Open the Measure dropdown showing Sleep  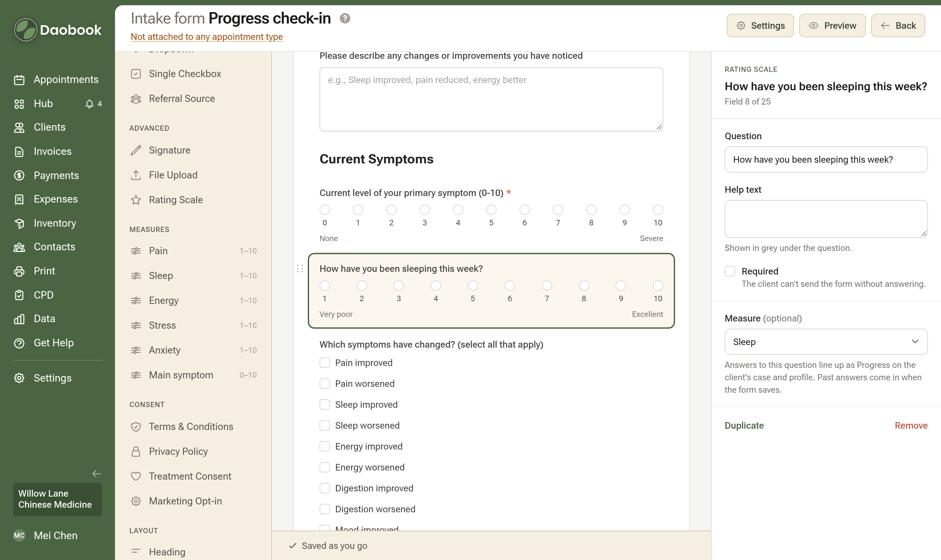[826, 342]
